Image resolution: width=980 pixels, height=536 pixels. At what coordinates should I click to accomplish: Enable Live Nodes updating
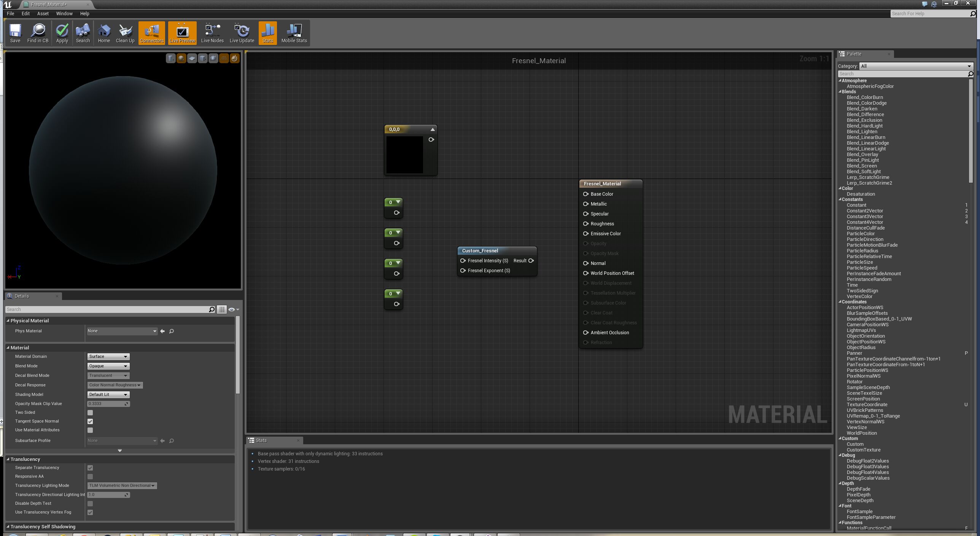(212, 33)
